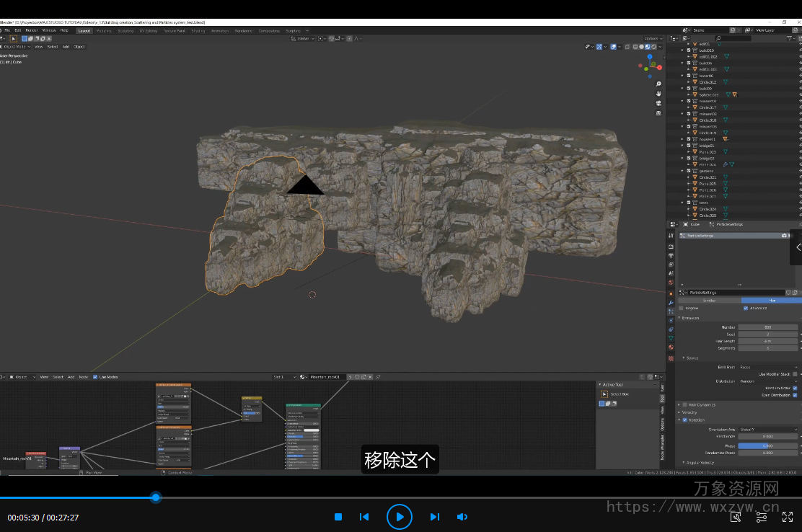
Task: Click the X-Ray toggle icon in viewport header
Action: (x=627, y=47)
